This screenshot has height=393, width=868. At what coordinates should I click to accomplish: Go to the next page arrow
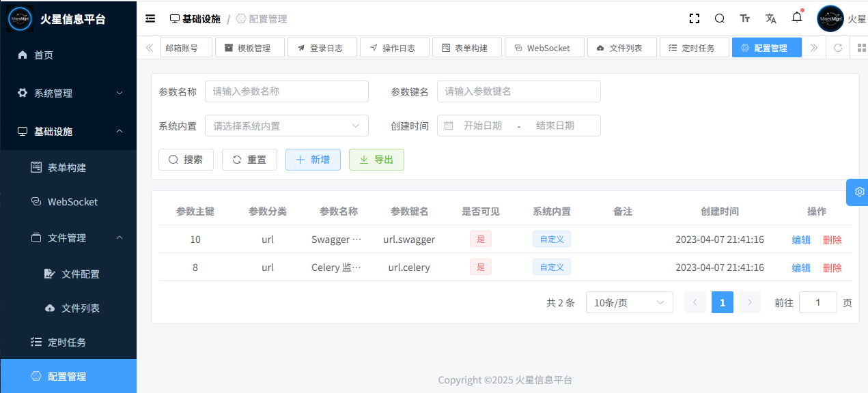coord(750,302)
